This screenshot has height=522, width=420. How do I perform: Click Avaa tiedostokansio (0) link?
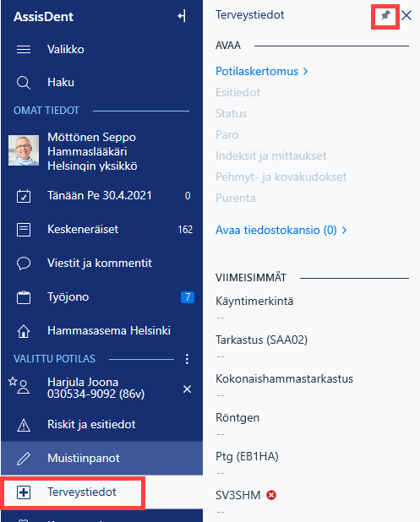pos(281,230)
